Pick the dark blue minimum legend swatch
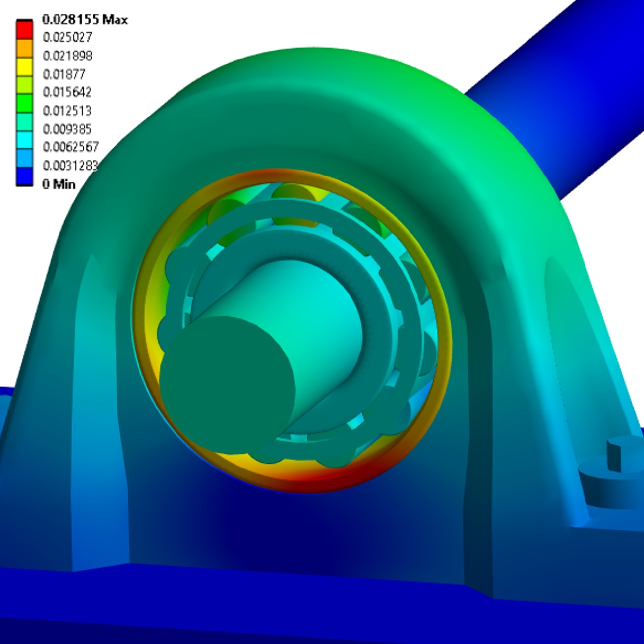 [24, 176]
